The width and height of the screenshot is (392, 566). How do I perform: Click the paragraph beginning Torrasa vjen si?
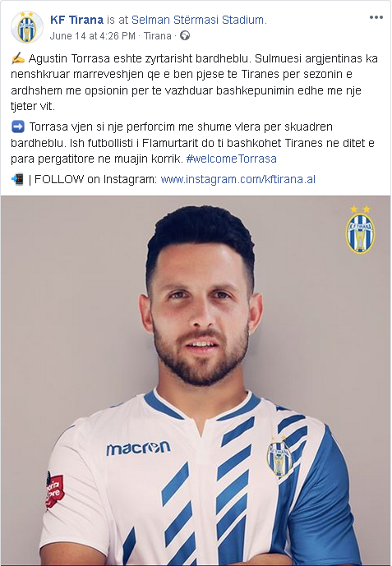192,143
